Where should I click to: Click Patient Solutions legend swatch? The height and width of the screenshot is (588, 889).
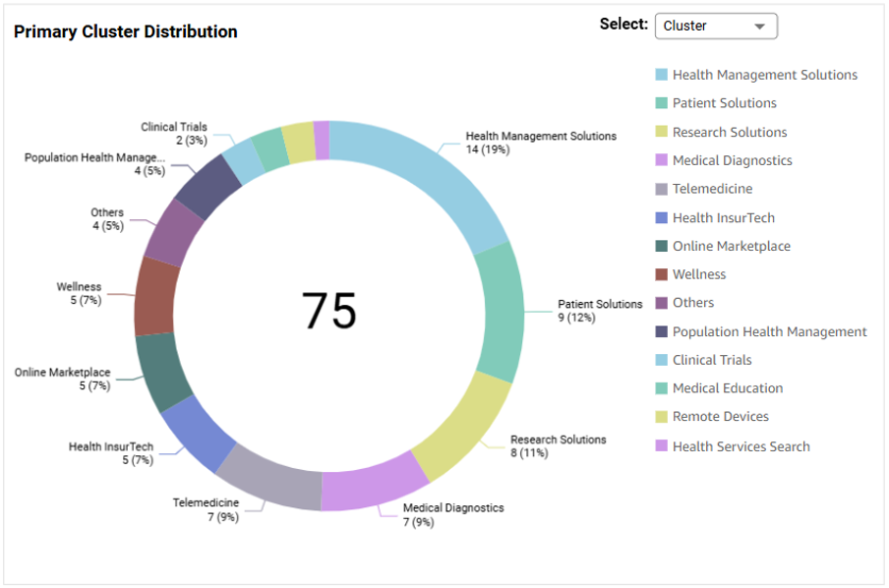pyautogui.click(x=662, y=103)
